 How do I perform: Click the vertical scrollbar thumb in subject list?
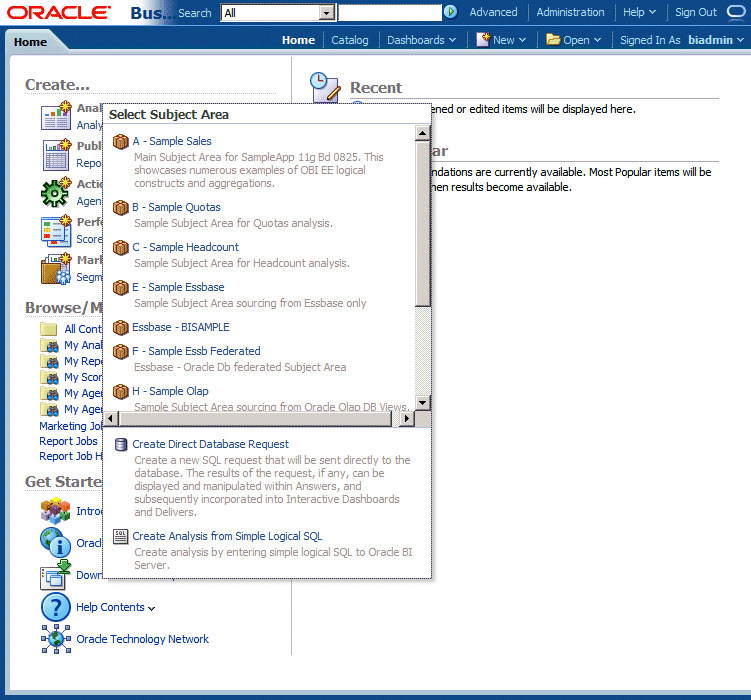click(x=422, y=224)
